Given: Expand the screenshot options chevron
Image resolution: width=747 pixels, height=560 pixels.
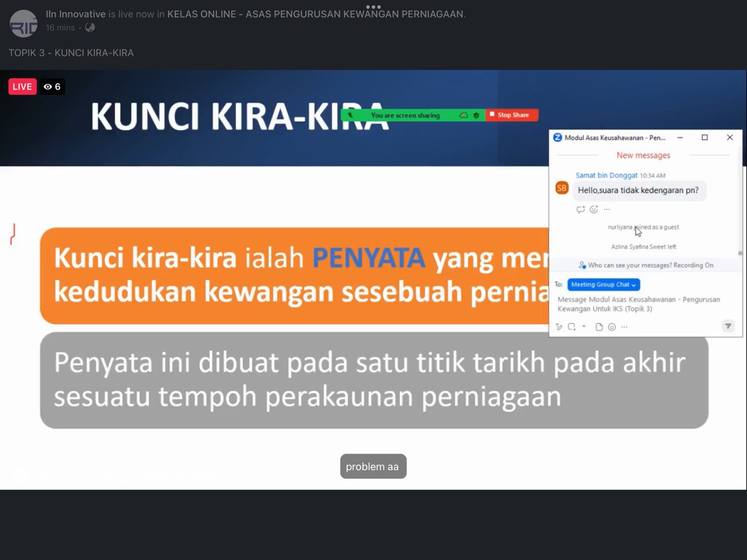Looking at the screenshot, I should [584, 327].
